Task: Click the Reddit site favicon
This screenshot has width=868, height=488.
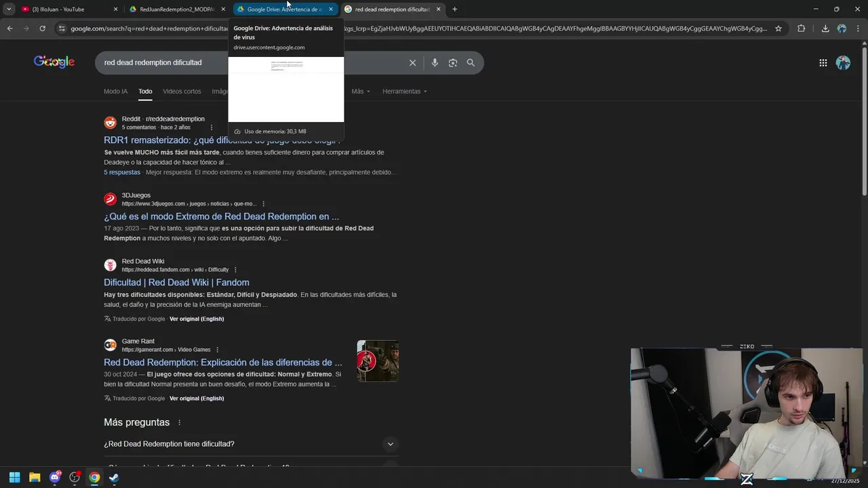Action: click(110, 123)
